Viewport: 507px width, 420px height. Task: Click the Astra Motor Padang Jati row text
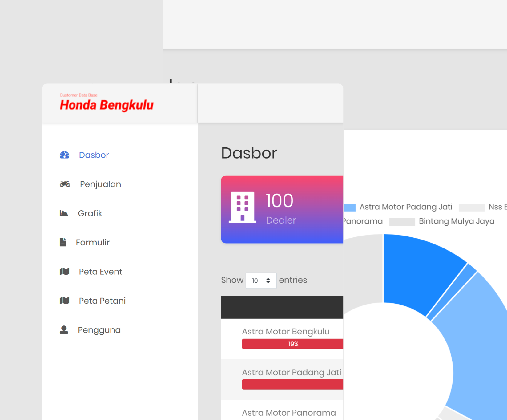292,372
